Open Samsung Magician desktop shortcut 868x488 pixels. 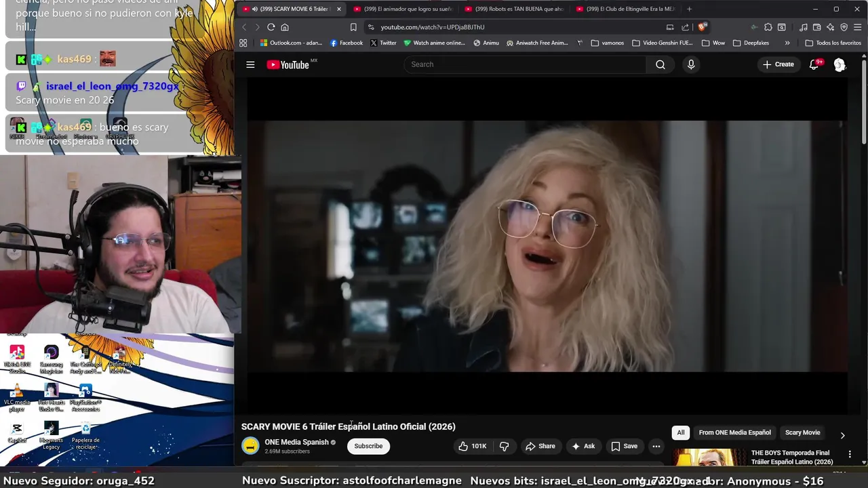pyautogui.click(x=51, y=359)
